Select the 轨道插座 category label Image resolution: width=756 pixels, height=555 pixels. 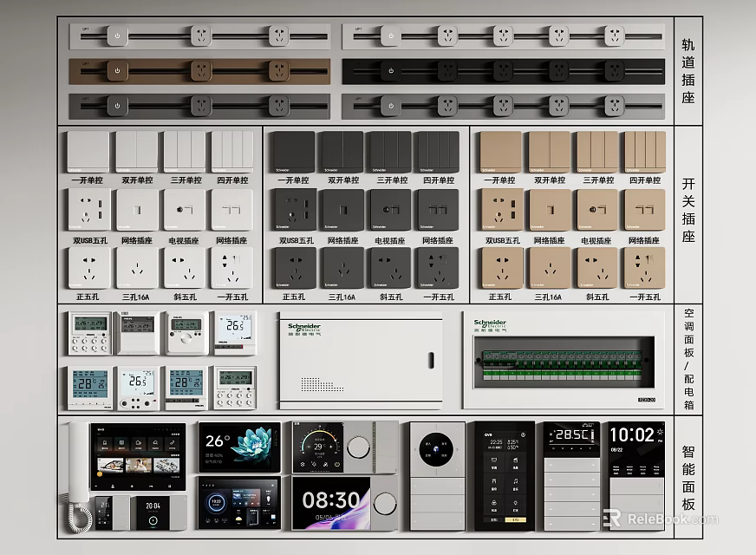pyautogui.click(x=688, y=71)
